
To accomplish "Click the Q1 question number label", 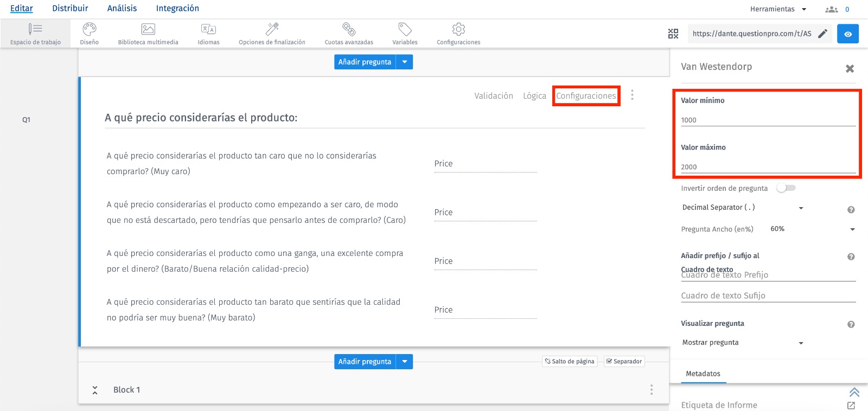I will point(26,120).
